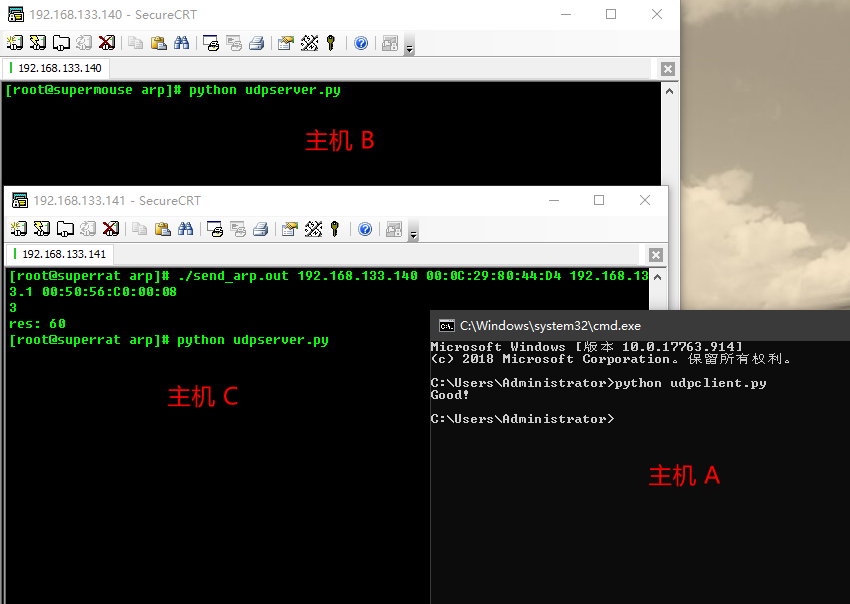Click Print Screen icon in 192.168.133.141 window

215,229
